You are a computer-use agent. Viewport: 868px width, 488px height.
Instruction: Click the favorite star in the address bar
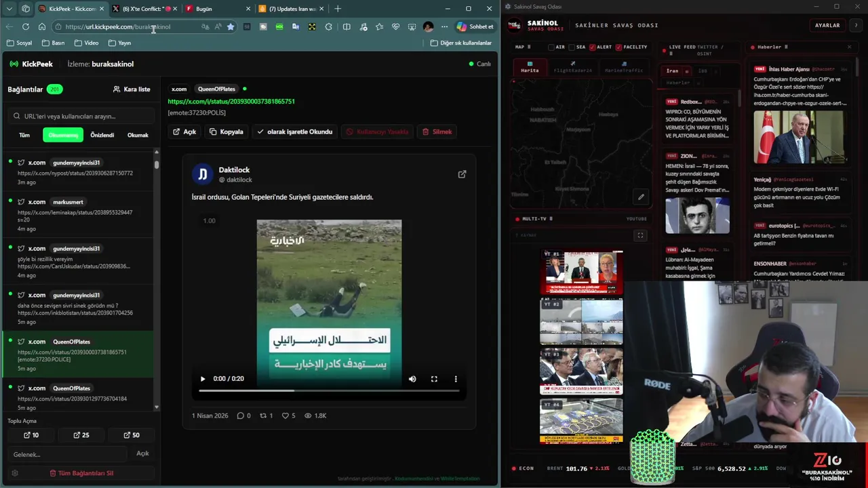pyautogui.click(x=231, y=26)
